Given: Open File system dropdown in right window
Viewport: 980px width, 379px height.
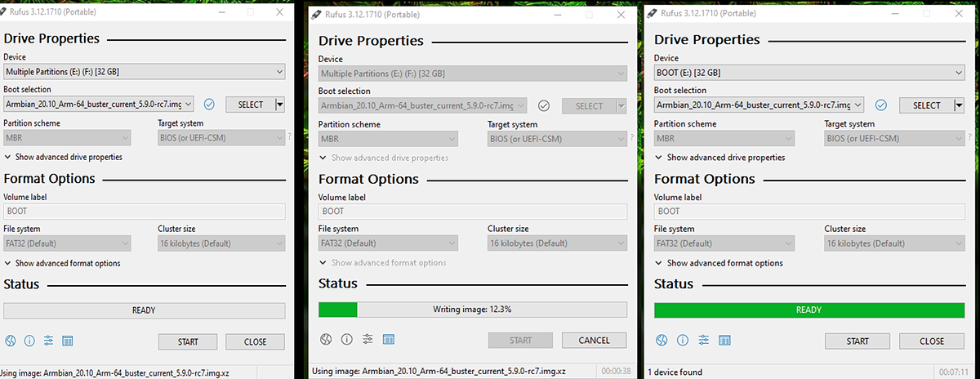Looking at the screenshot, I should 724,243.
